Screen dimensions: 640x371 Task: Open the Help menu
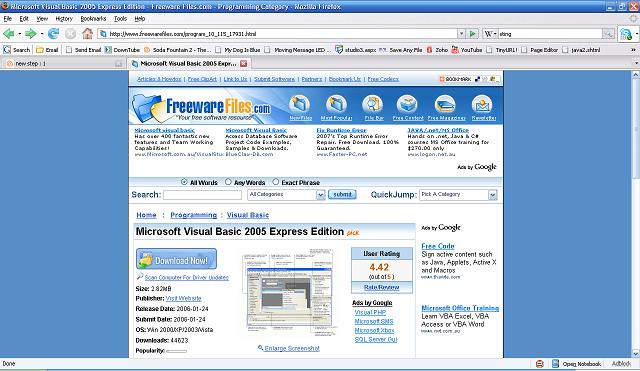(140, 19)
